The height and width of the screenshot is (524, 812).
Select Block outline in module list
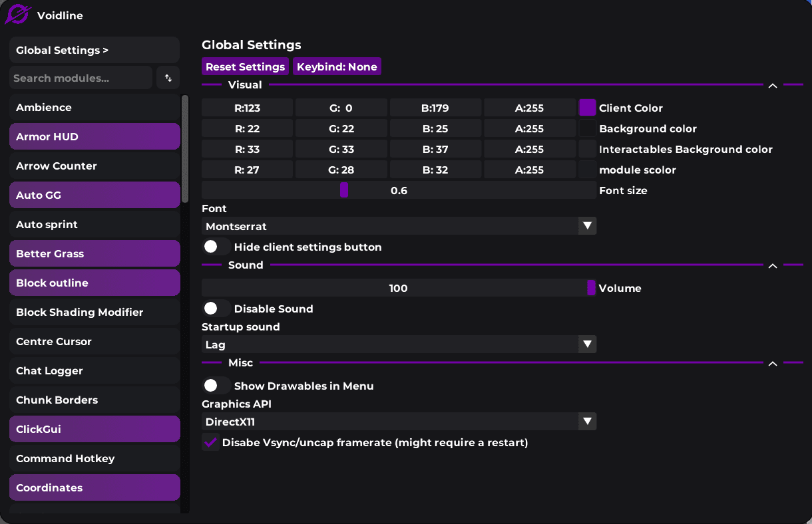95,283
